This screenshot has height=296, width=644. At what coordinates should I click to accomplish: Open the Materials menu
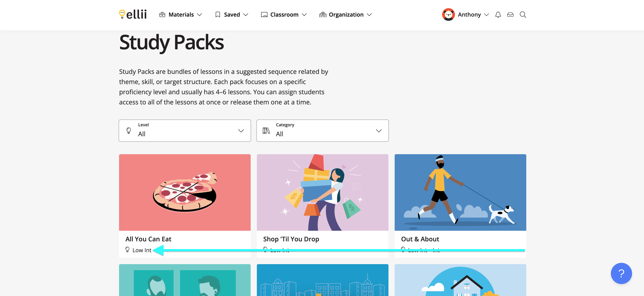tap(181, 15)
